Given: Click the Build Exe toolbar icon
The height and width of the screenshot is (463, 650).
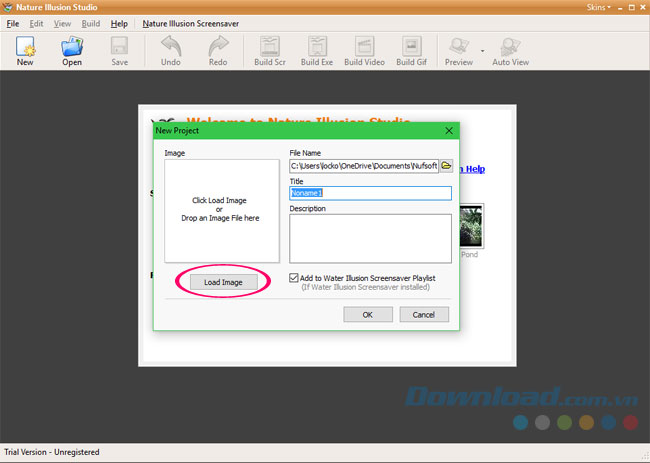Looking at the screenshot, I should pos(317,46).
